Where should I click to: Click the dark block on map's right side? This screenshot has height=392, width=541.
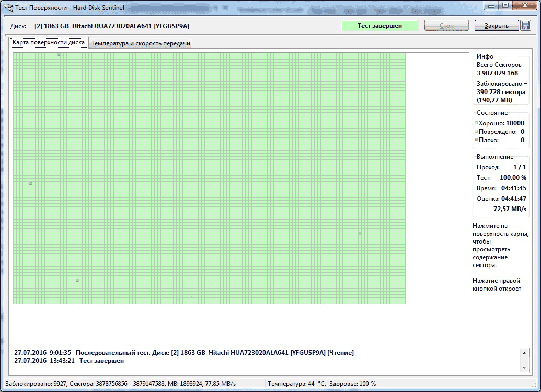(360, 233)
